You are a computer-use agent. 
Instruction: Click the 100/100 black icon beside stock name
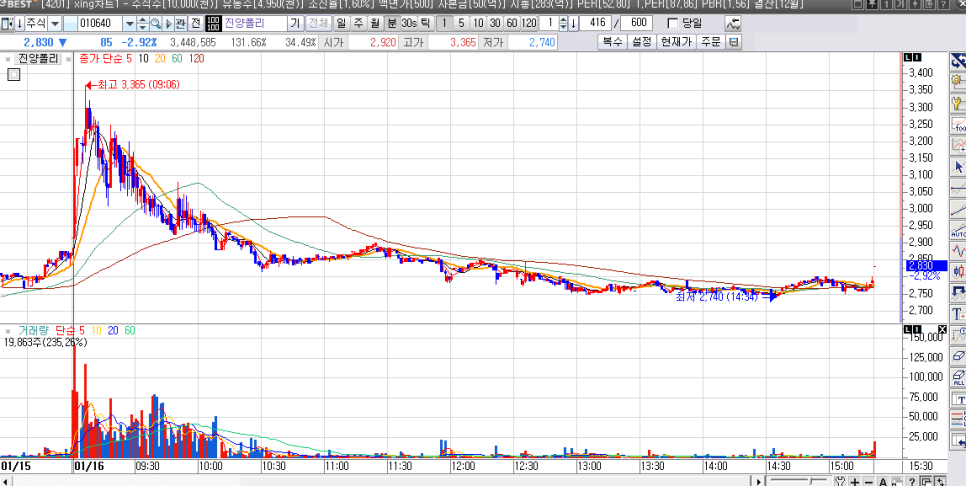[213, 24]
